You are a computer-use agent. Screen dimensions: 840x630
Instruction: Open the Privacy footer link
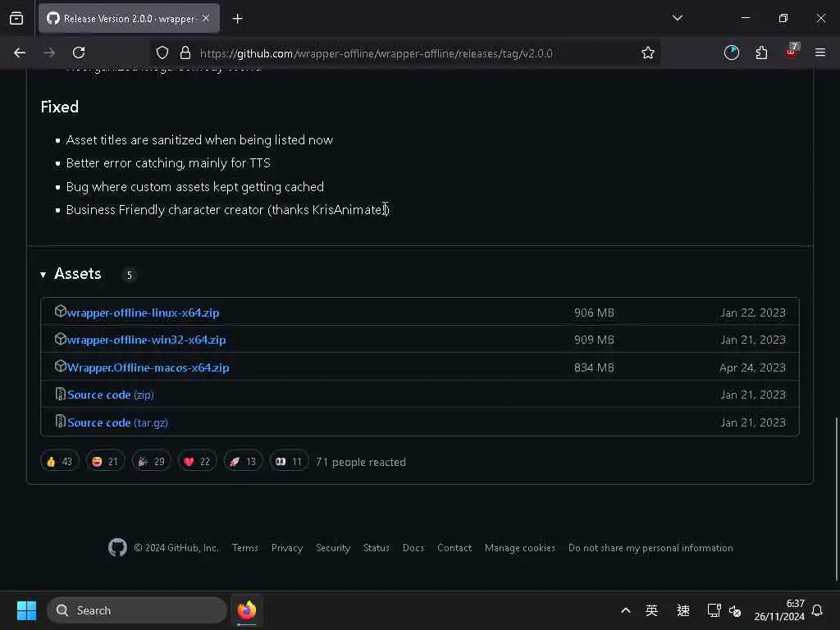coord(286,547)
